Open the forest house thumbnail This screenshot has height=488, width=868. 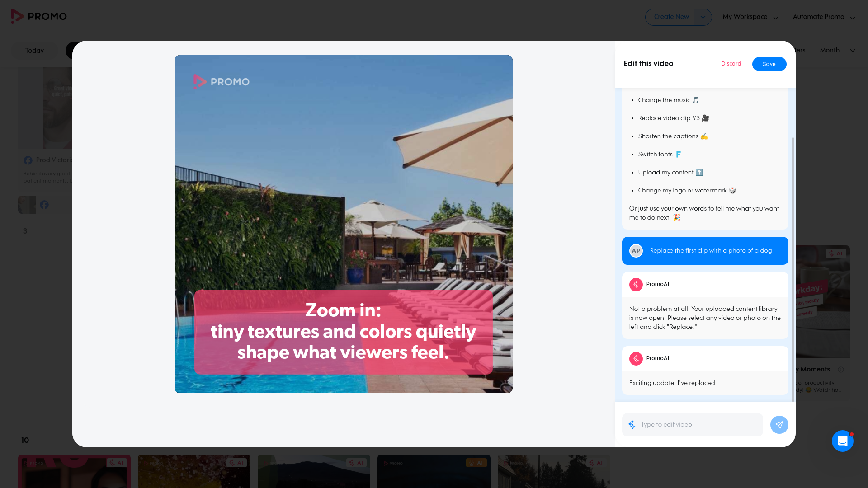pos(554,471)
